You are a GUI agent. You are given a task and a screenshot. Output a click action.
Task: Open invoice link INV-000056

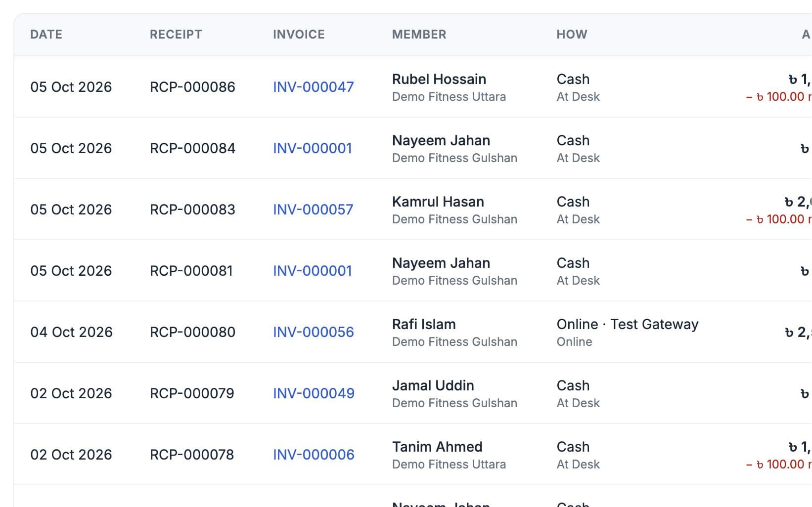(314, 332)
